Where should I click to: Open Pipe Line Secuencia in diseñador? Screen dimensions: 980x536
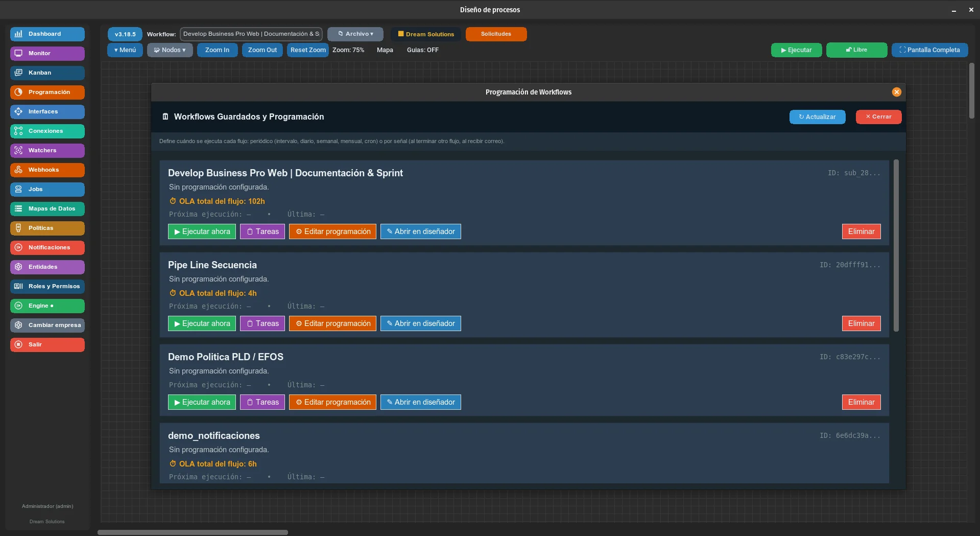click(x=421, y=323)
